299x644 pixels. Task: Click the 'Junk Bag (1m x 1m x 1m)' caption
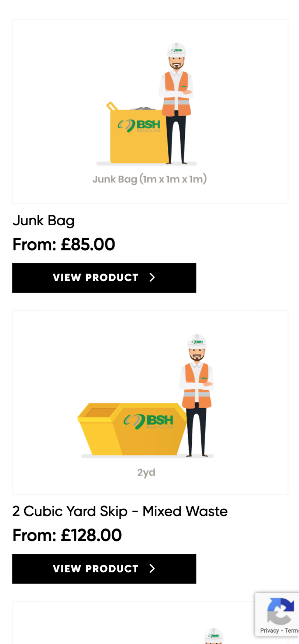pyautogui.click(x=149, y=179)
